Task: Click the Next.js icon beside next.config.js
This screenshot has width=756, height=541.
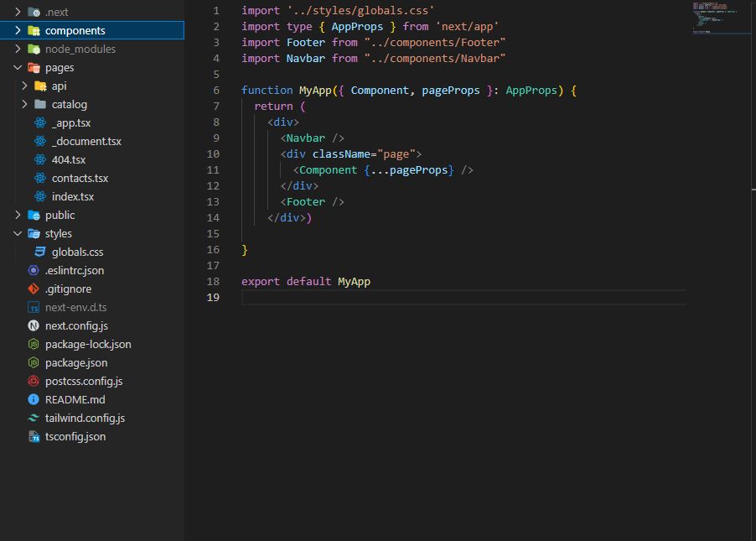Action: 34,325
